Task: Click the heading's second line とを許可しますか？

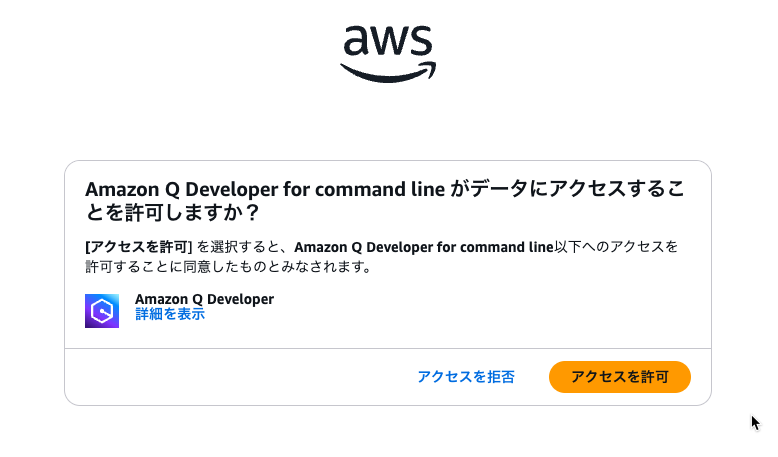Action: (x=172, y=213)
